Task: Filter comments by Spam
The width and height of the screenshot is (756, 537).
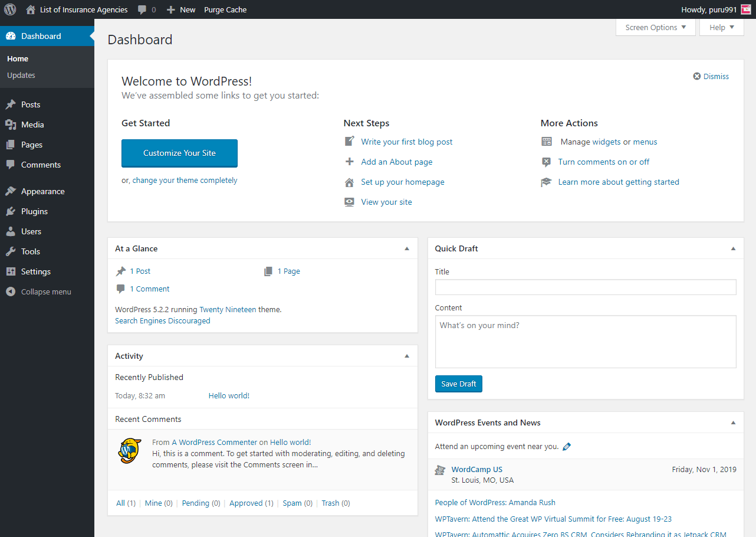Action: click(x=292, y=503)
